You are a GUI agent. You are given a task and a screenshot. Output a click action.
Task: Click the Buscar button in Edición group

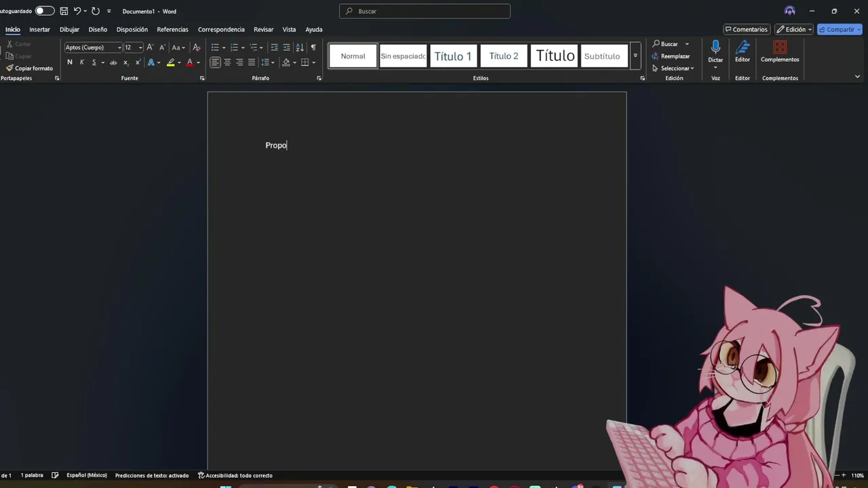pyautogui.click(x=665, y=44)
